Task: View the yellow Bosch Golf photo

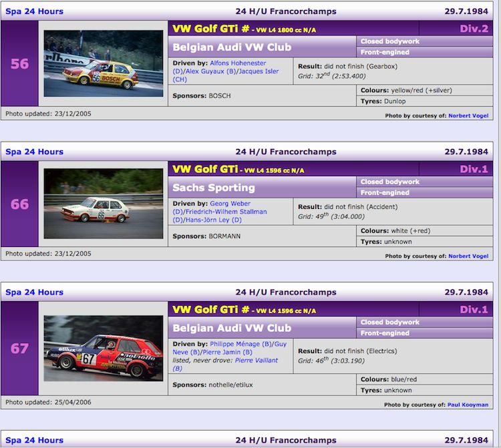Action: click(103, 63)
